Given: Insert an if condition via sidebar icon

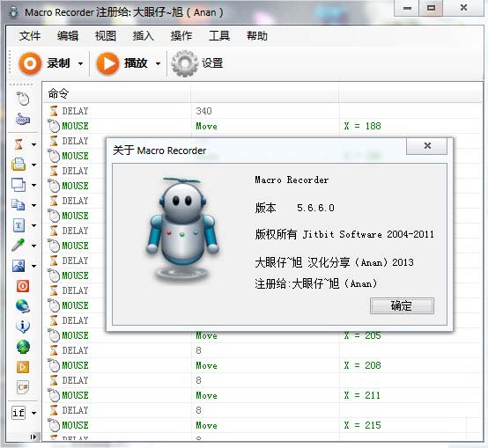Looking at the screenshot, I should point(18,413).
